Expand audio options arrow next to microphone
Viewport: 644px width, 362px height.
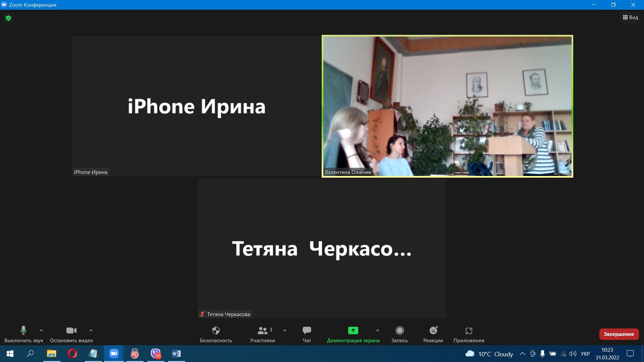pos(41,330)
